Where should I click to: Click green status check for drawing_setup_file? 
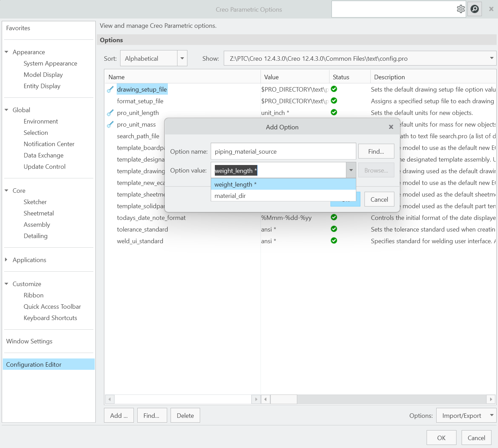(x=334, y=89)
